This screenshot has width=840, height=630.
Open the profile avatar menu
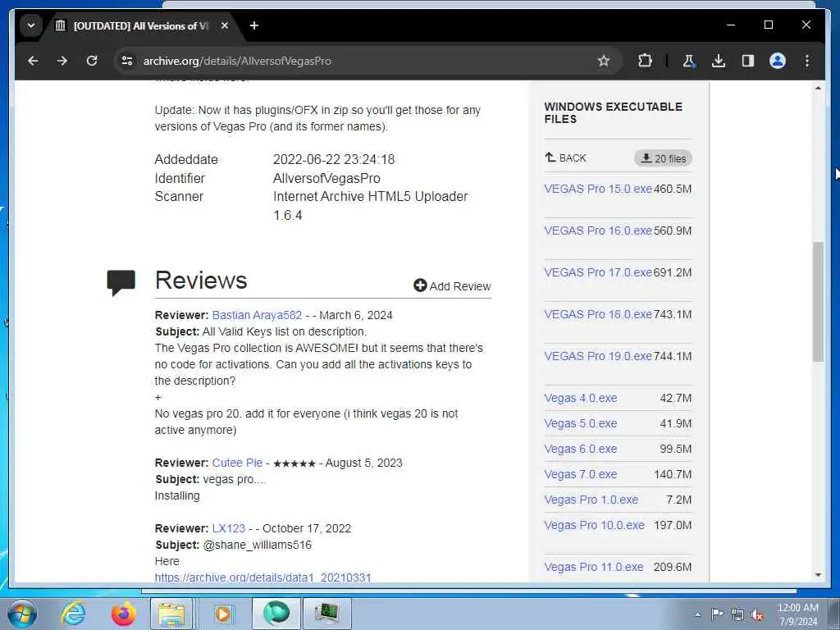pos(778,61)
